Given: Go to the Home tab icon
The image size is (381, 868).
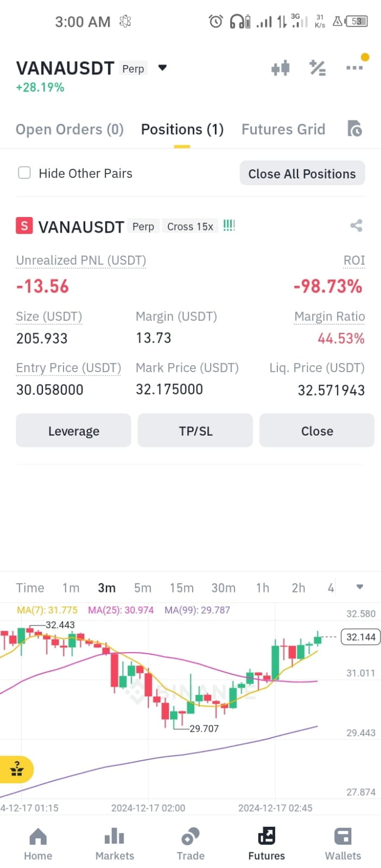Looking at the screenshot, I should point(38,837).
